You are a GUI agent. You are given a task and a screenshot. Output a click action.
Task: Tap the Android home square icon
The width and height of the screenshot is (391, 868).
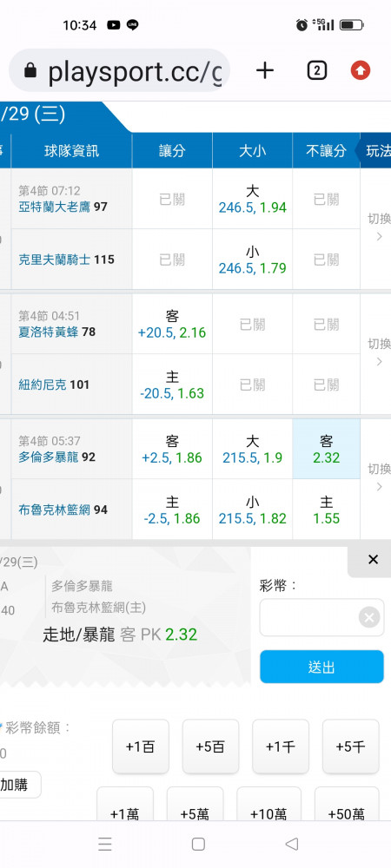pyautogui.click(x=198, y=844)
